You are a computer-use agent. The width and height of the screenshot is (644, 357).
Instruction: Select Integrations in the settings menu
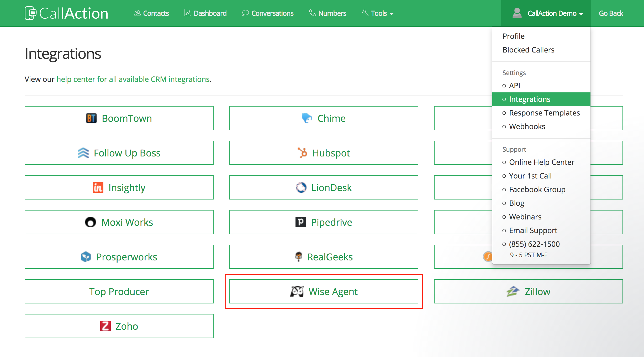tap(541, 99)
